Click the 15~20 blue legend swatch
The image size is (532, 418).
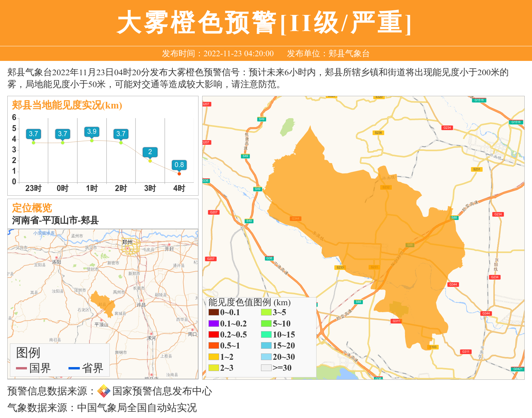tap(266, 345)
